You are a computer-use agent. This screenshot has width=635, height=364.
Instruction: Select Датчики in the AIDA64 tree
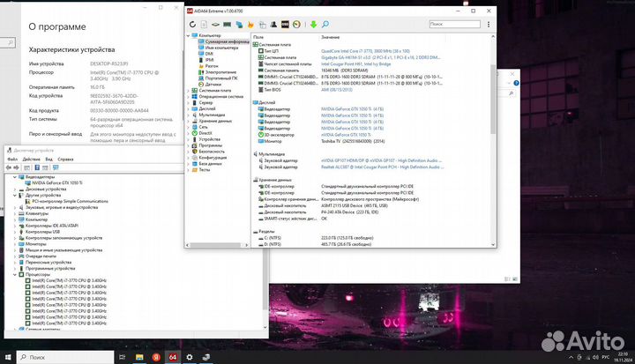[x=213, y=84]
